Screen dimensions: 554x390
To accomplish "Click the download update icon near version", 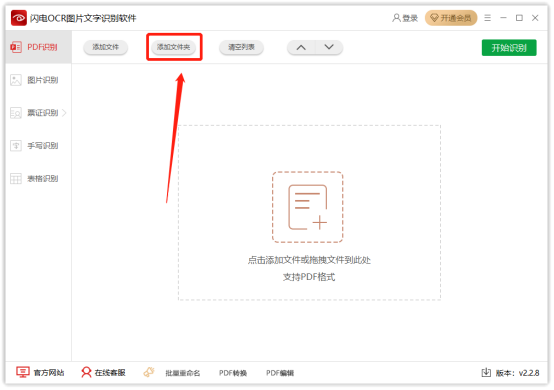I will [486, 372].
